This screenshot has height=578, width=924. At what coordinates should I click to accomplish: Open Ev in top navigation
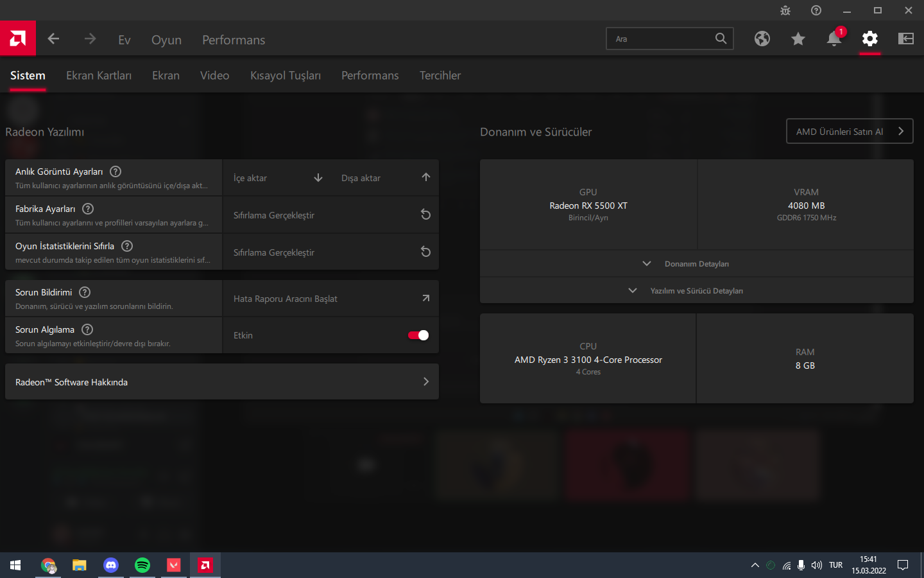pyautogui.click(x=124, y=40)
